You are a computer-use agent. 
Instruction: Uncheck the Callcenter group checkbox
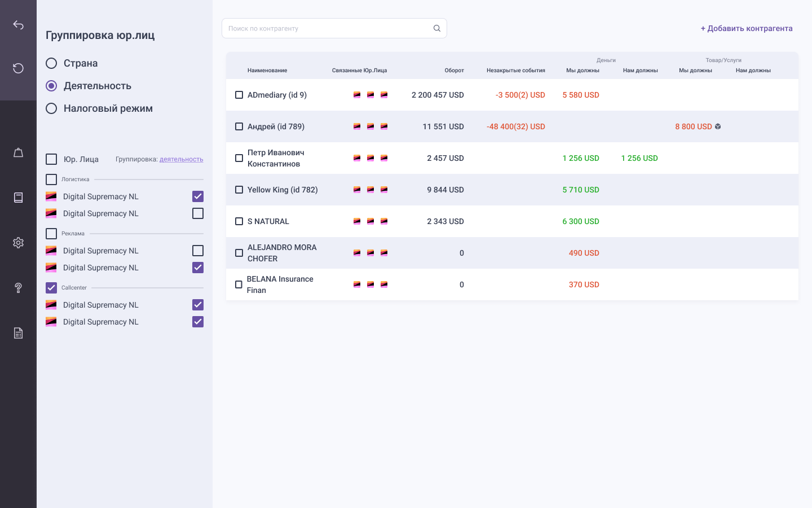pyautogui.click(x=51, y=288)
